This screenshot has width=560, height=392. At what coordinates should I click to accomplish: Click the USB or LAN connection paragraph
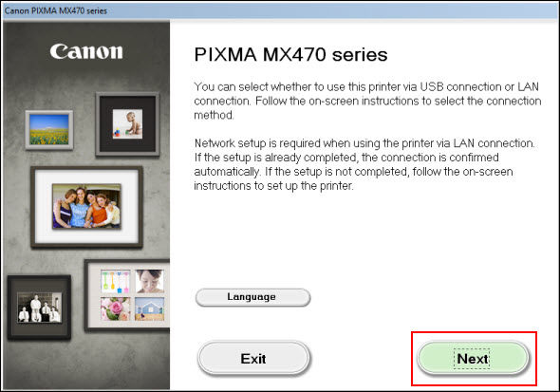[x=367, y=101]
